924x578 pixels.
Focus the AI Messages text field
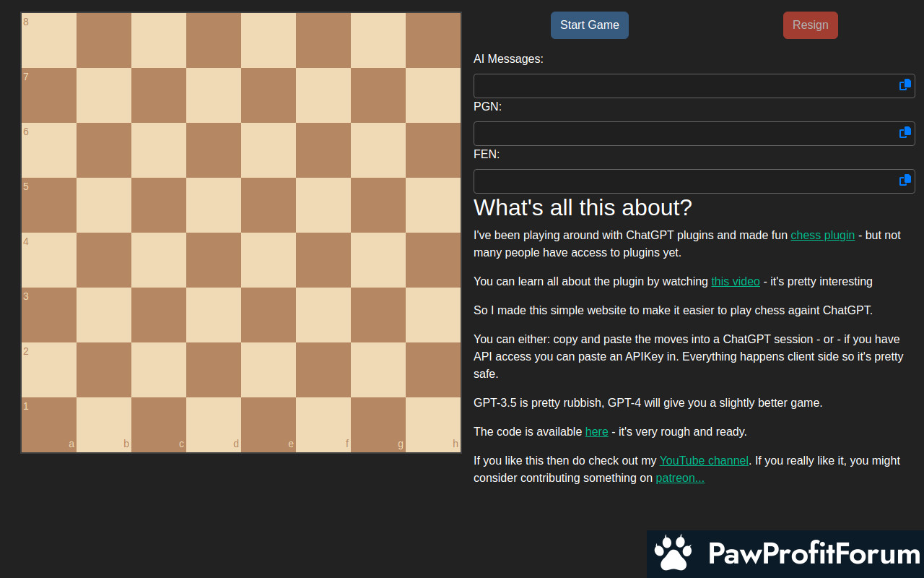pyautogui.click(x=682, y=86)
